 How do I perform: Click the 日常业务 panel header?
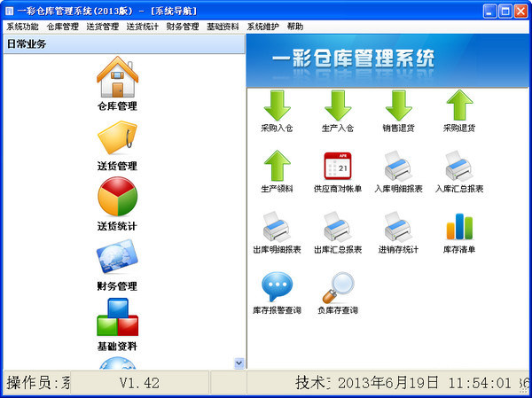pyautogui.click(x=124, y=44)
